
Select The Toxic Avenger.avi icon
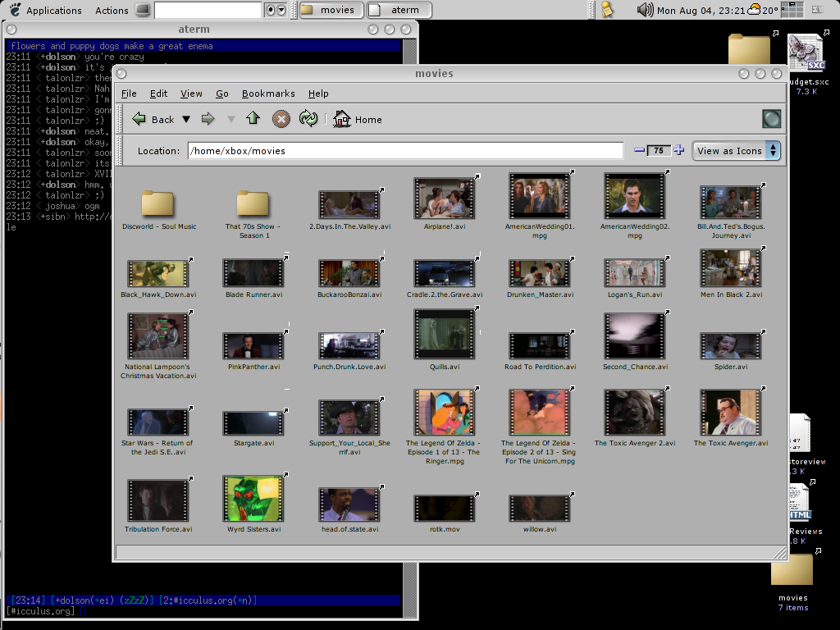click(x=731, y=412)
